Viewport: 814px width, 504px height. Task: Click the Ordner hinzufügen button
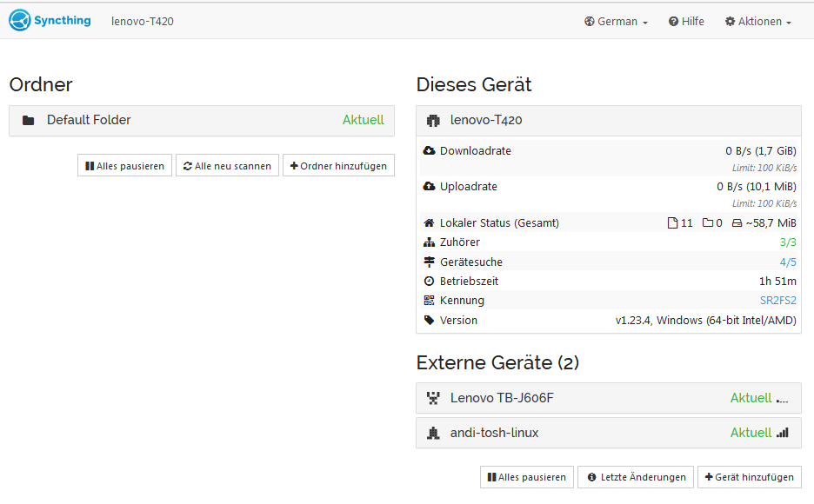click(x=338, y=166)
